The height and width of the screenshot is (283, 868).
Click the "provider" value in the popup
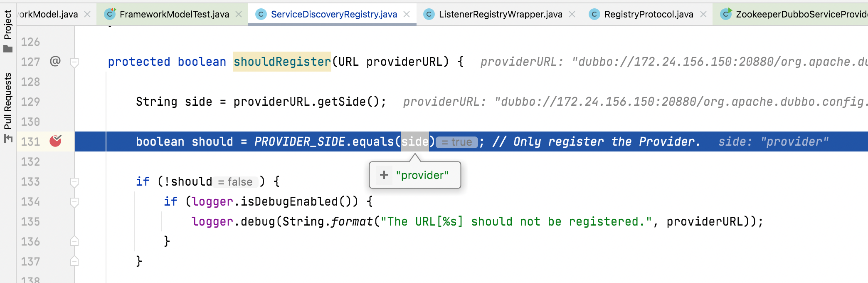pyautogui.click(x=422, y=175)
